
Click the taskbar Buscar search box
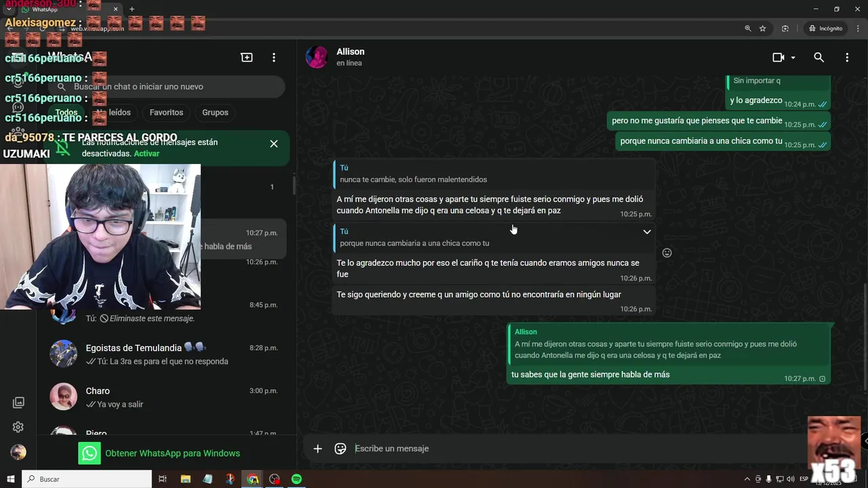pyautogui.click(x=87, y=479)
